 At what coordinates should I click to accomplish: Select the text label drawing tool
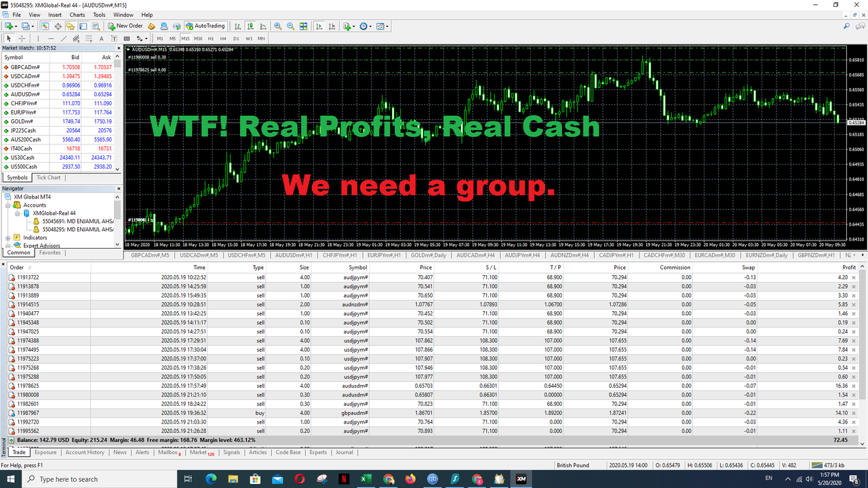tap(113, 39)
